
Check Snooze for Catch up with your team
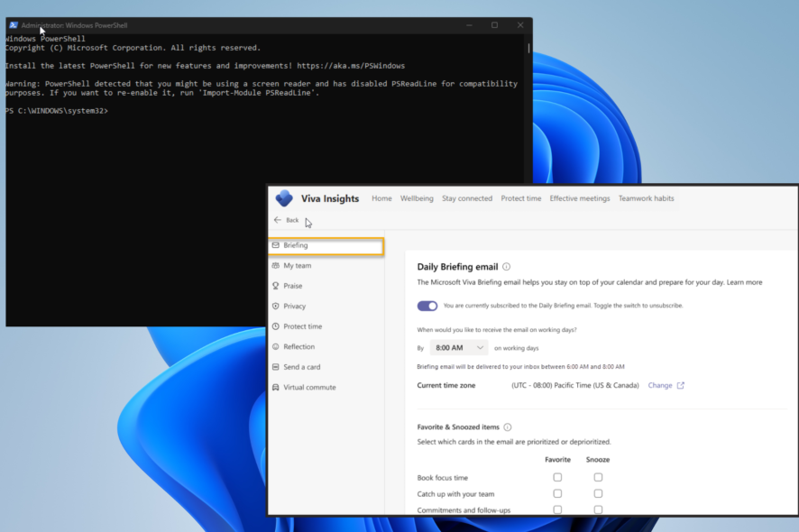pyautogui.click(x=598, y=494)
